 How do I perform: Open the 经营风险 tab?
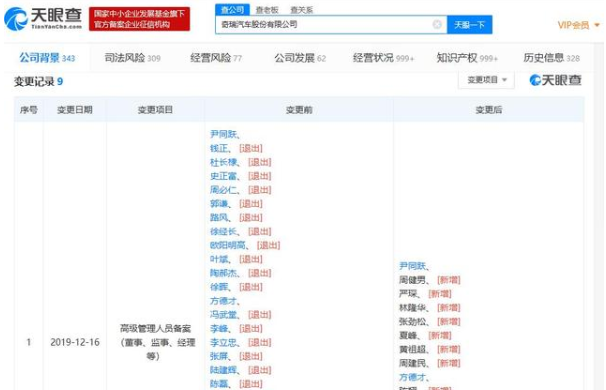(x=216, y=58)
